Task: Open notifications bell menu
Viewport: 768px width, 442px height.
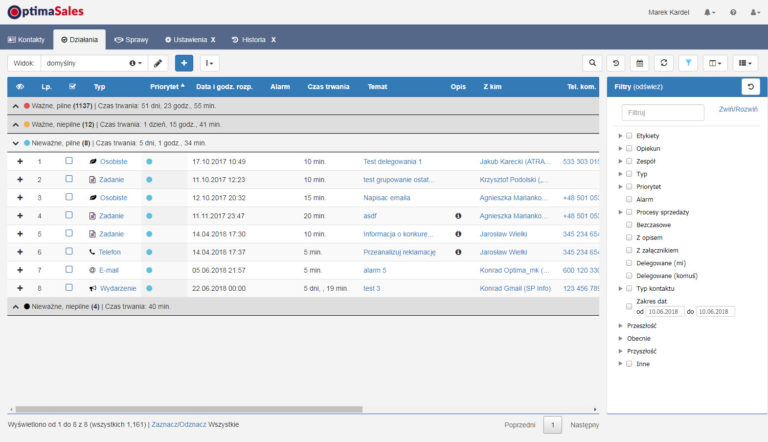Action: [x=710, y=12]
